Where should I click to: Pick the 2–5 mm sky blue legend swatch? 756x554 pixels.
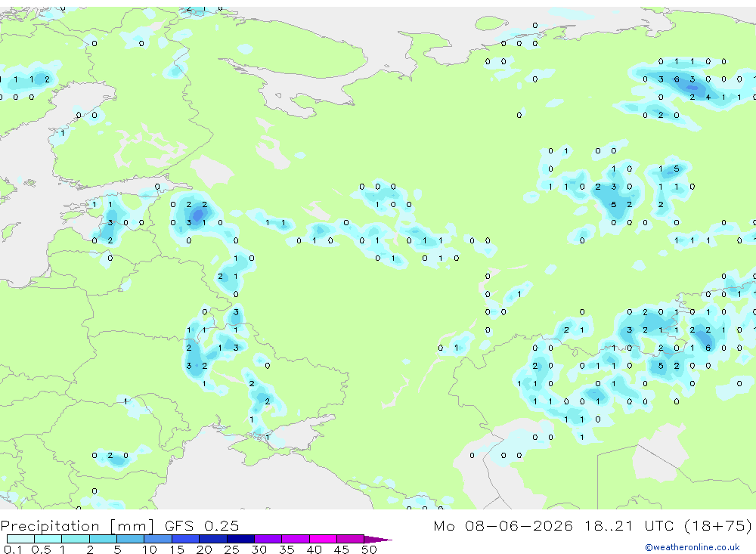(103, 539)
